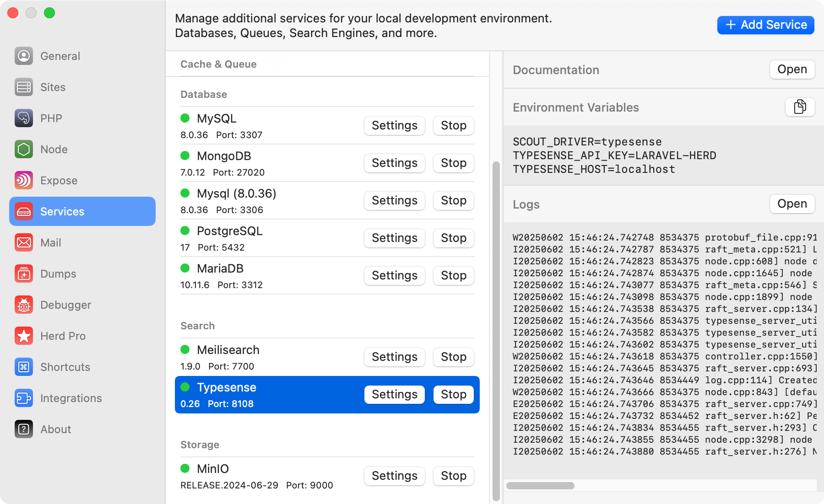Open Settings for Meilisearch
Viewport: 824px width, 504px height.
click(x=395, y=357)
